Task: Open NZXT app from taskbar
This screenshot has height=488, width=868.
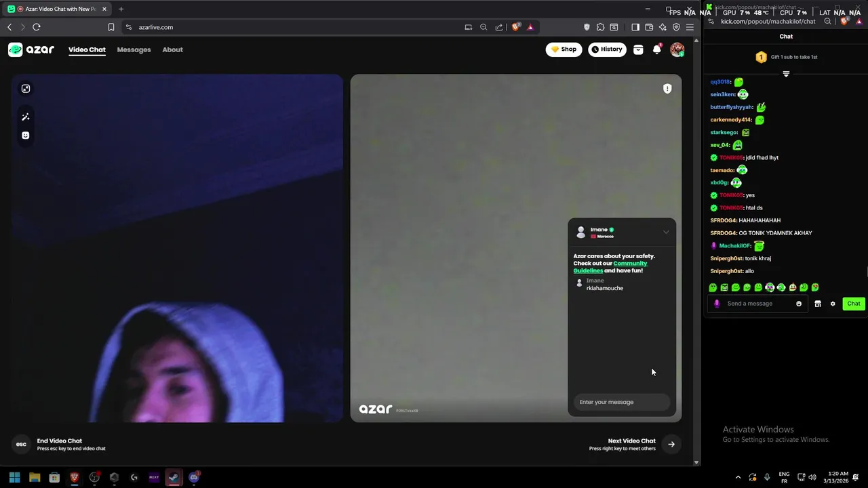Action: pos(154,477)
